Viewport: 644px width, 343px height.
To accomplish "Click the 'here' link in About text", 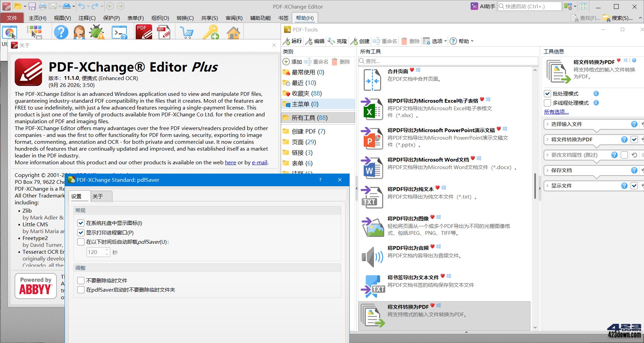I will point(230,162).
